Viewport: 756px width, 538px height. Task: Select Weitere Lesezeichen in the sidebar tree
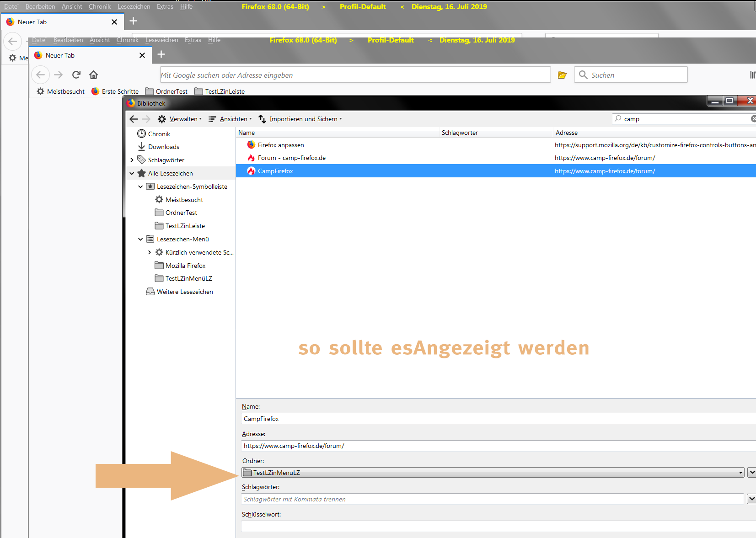179,292
